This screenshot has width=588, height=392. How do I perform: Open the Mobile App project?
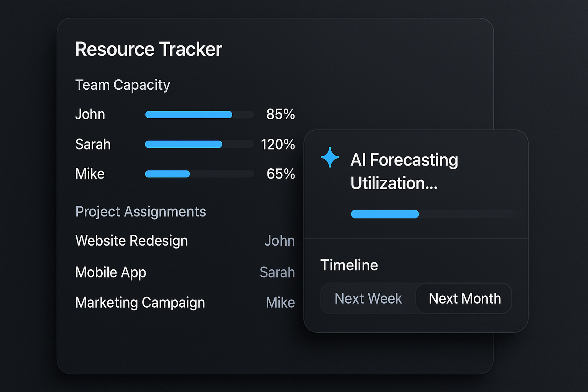click(x=111, y=272)
